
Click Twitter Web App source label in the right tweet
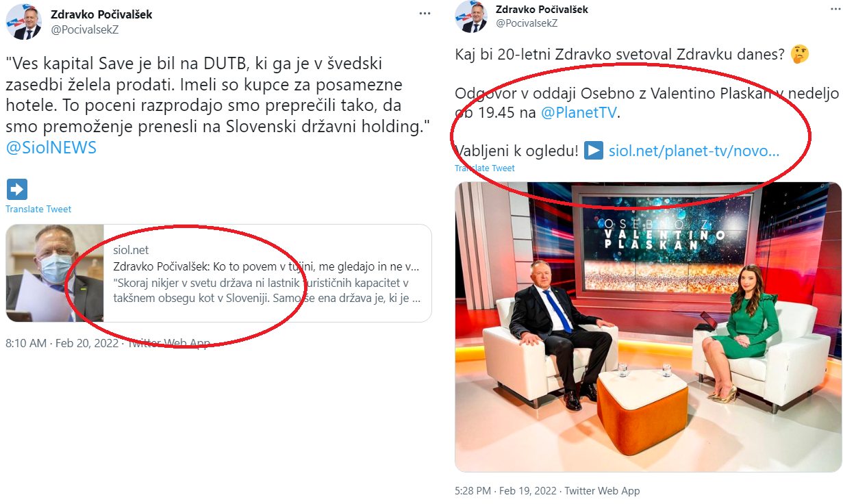click(601, 491)
